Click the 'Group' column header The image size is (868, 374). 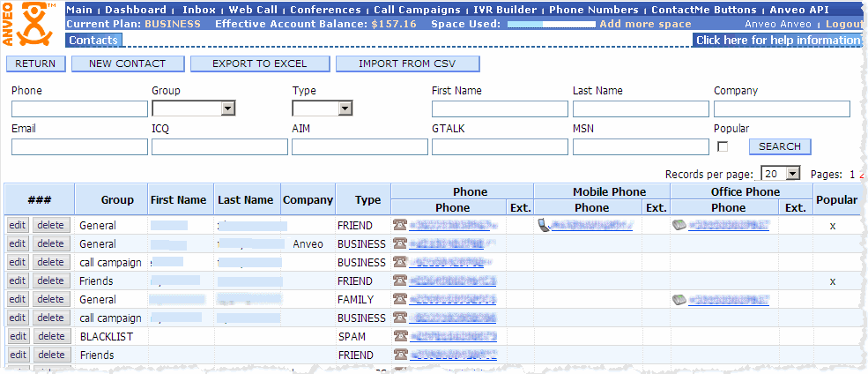tap(117, 200)
